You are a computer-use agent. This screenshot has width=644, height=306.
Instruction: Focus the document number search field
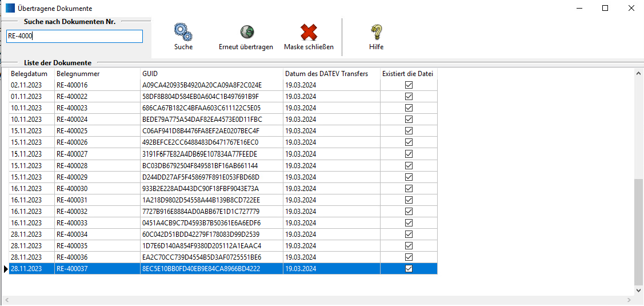tap(74, 37)
